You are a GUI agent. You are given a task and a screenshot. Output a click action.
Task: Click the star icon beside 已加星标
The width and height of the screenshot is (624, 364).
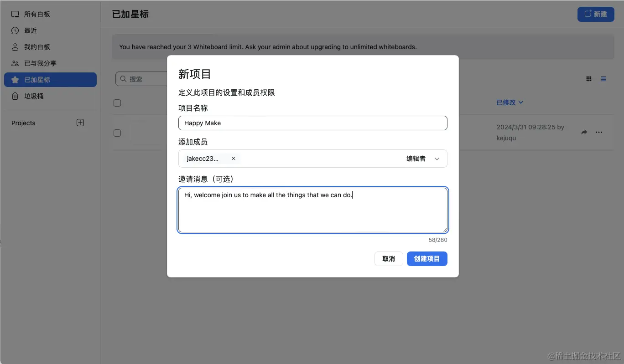coord(15,80)
